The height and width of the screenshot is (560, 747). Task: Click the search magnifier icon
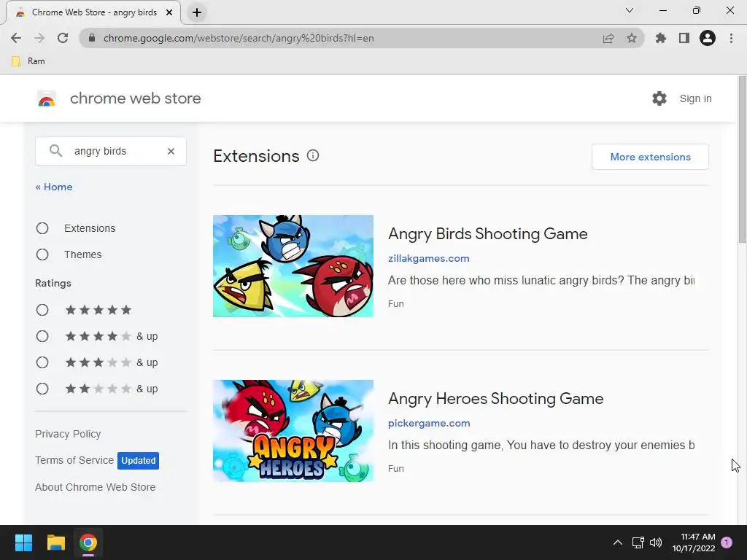click(55, 151)
